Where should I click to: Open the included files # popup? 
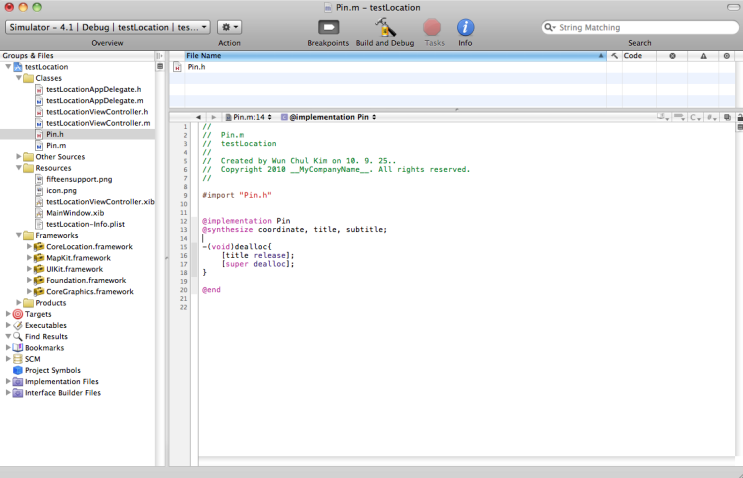(x=712, y=117)
